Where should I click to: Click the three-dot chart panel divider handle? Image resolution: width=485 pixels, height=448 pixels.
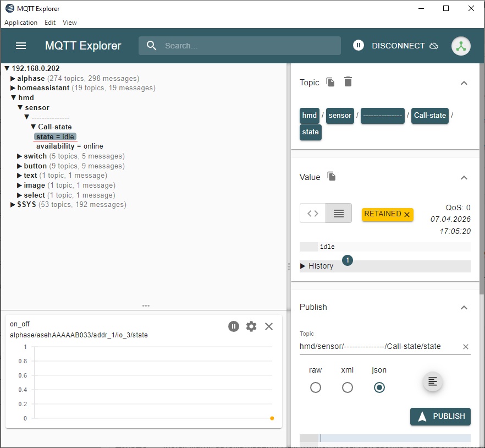tap(146, 305)
